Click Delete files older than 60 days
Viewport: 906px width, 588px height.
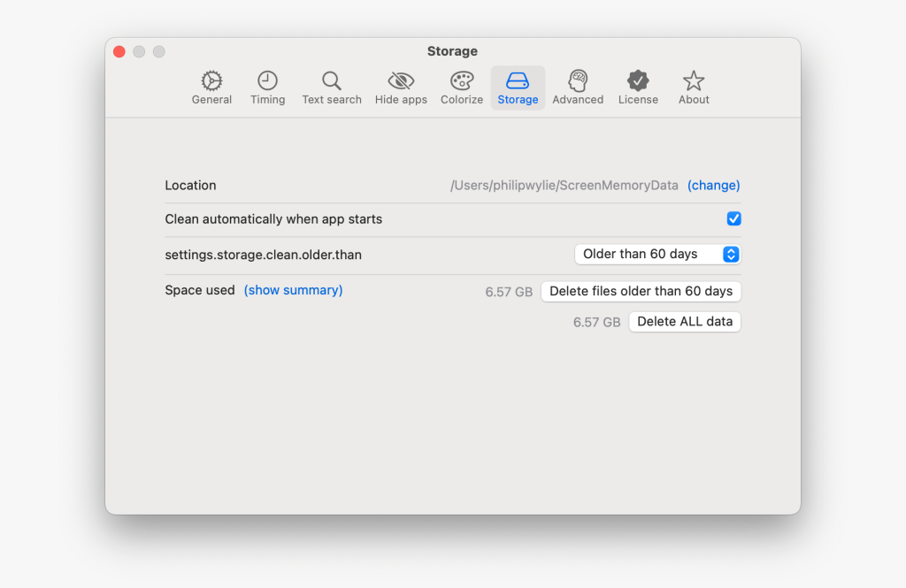point(641,291)
